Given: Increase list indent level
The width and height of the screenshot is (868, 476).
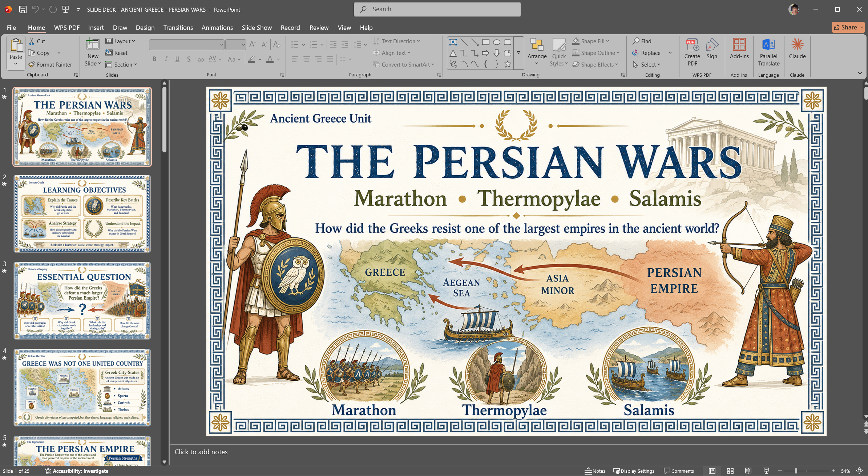Looking at the screenshot, I should pyautogui.click(x=344, y=44).
